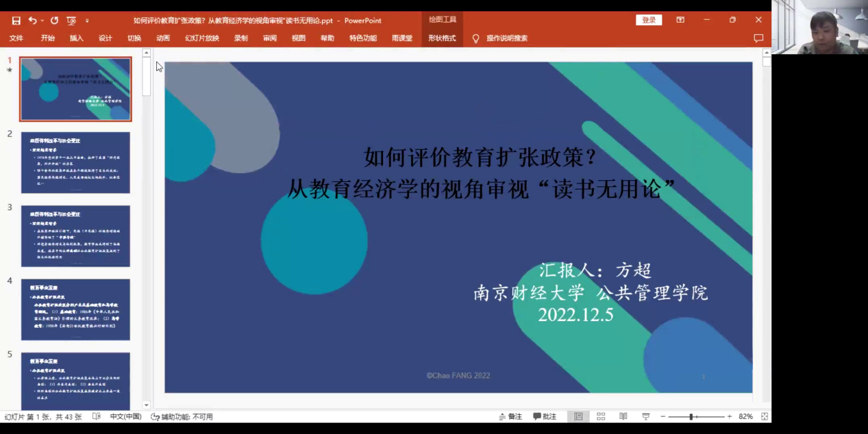Click the animation star marker beside slide 1

[x=10, y=70]
